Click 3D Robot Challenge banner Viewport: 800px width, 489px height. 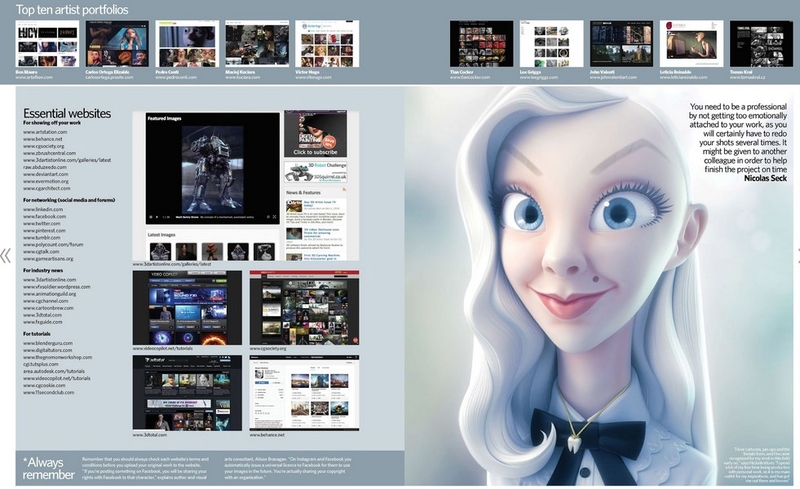[x=316, y=172]
